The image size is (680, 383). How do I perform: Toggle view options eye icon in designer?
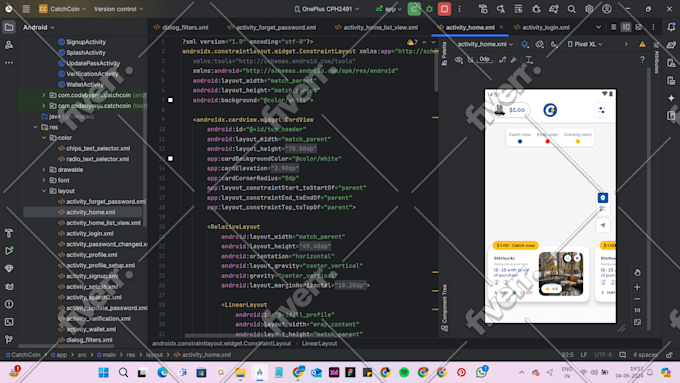click(x=458, y=60)
